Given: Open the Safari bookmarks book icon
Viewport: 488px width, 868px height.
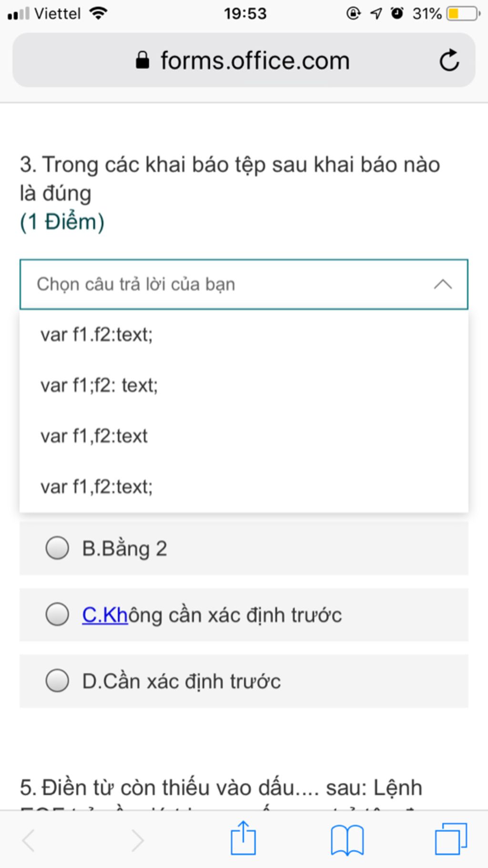Looking at the screenshot, I should pos(347,839).
